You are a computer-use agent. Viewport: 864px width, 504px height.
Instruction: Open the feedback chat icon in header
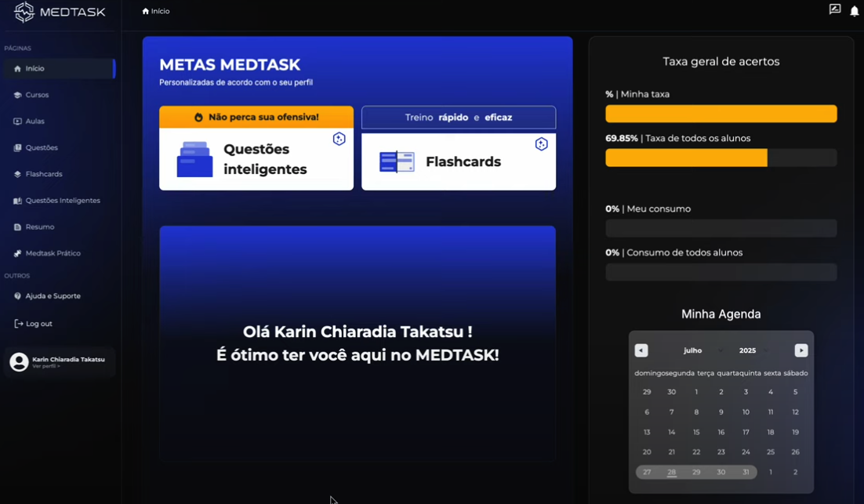coord(835,9)
